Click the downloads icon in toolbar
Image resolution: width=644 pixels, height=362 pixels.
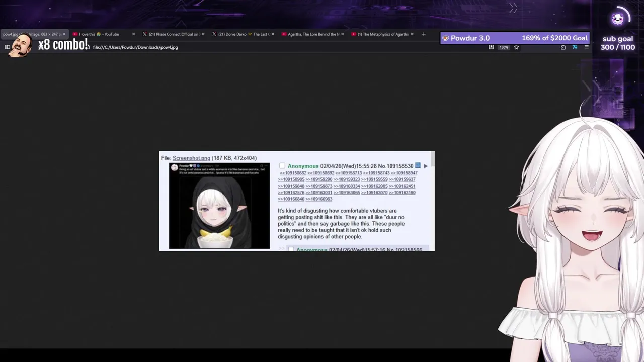pyautogui.click(x=491, y=47)
